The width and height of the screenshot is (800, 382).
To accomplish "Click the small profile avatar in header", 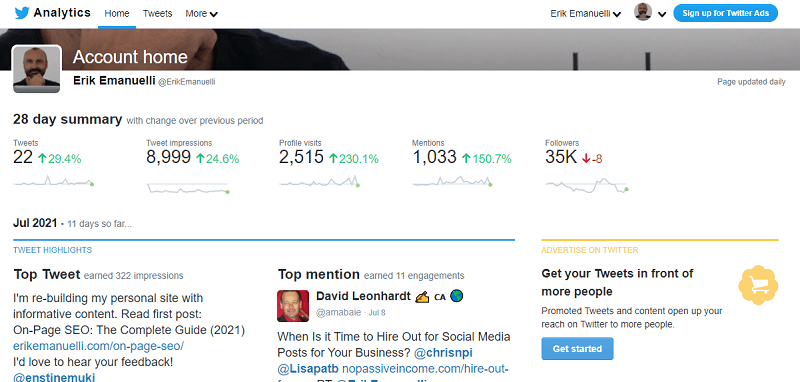I will pos(643,12).
